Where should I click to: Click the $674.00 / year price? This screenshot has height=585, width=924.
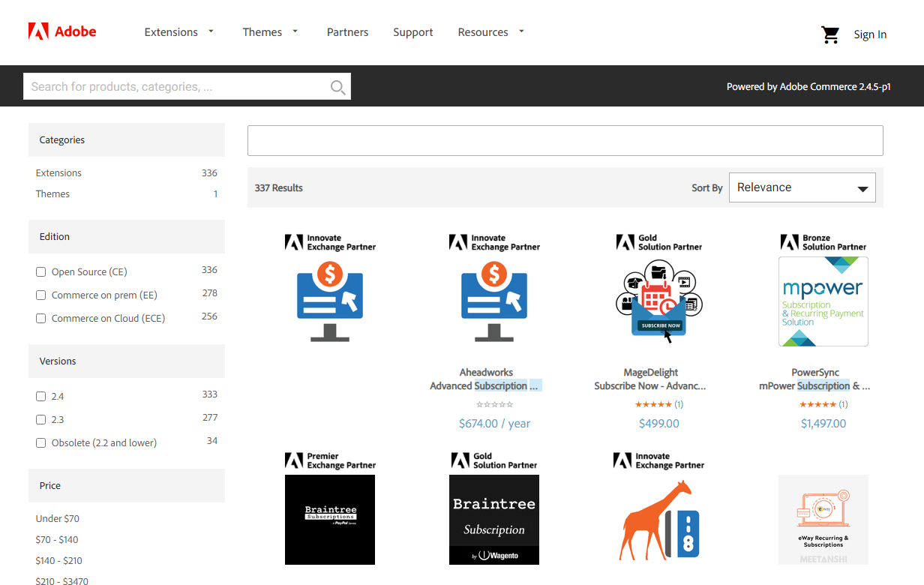[494, 424]
